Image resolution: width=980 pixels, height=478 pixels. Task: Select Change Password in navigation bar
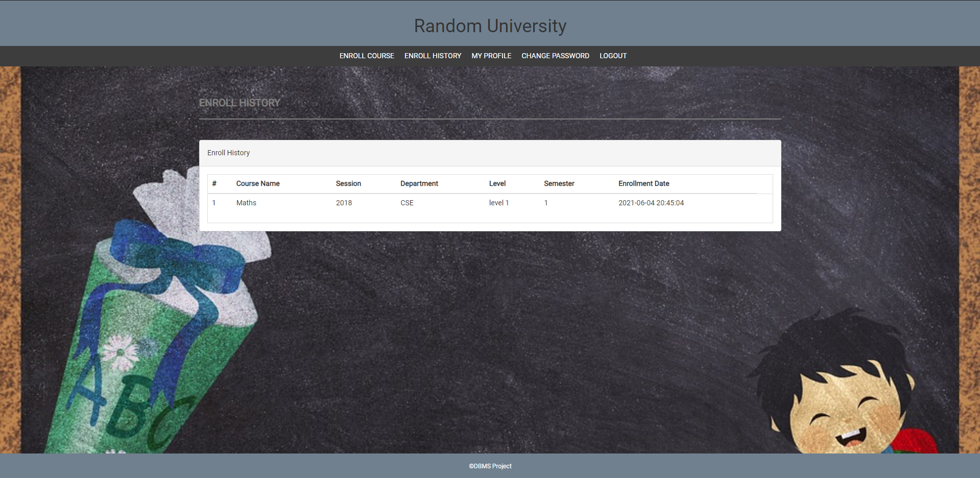[x=555, y=56]
